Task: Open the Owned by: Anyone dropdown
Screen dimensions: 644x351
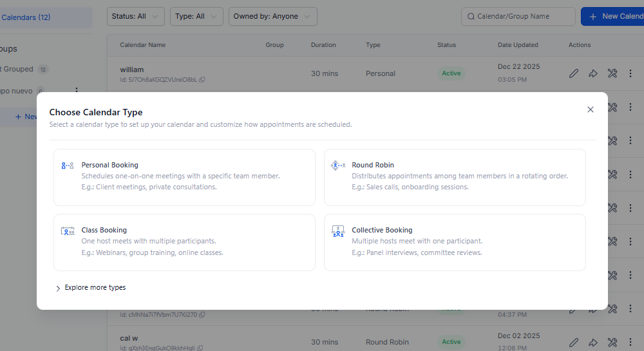Action: pyautogui.click(x=272, y=17)
